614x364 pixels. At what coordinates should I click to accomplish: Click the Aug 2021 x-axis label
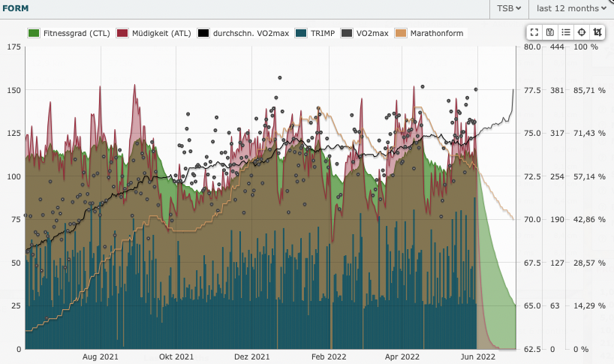tap(100, 357)
